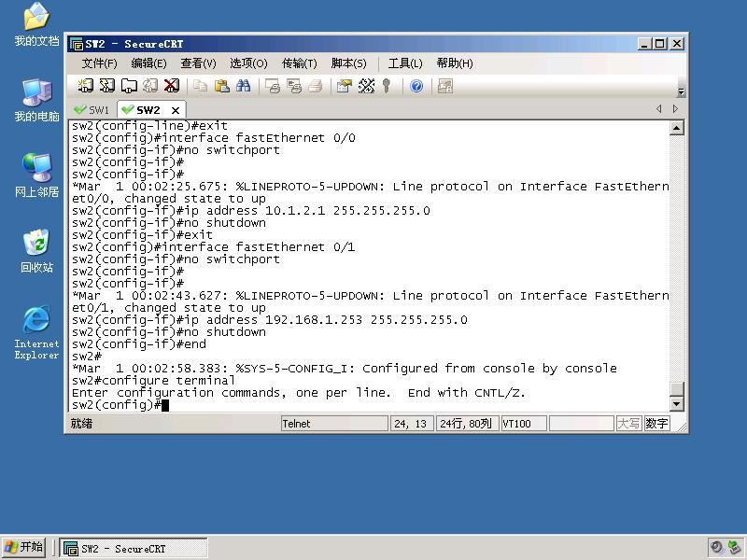
Task: Open toolbar options overflow arrow
Action: pyautogui.click(x=681, y=91)
